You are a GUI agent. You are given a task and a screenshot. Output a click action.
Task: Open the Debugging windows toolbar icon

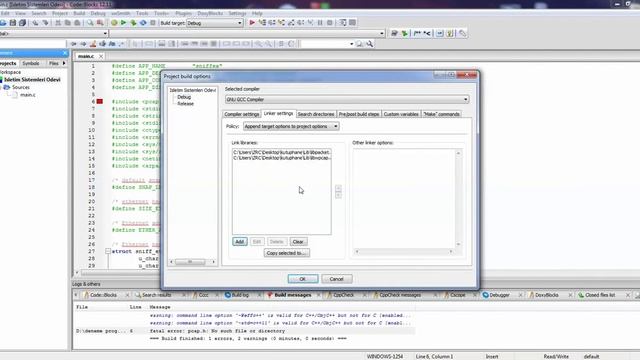click(343, 23)
